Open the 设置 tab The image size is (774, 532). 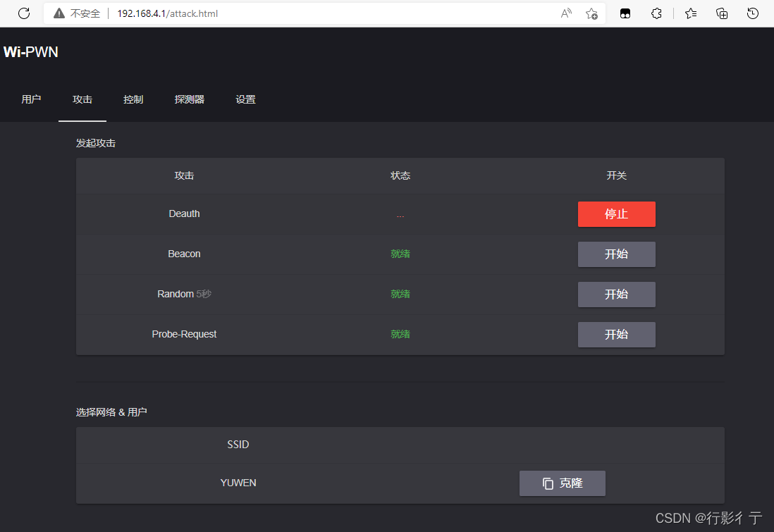coord(245,99)
